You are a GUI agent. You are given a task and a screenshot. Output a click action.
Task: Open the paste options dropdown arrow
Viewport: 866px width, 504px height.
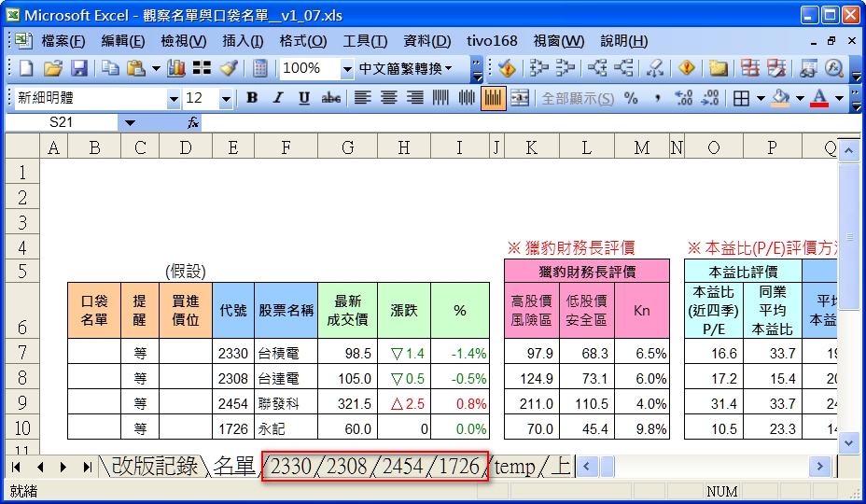pyautogui.click(x=156, y=68)
